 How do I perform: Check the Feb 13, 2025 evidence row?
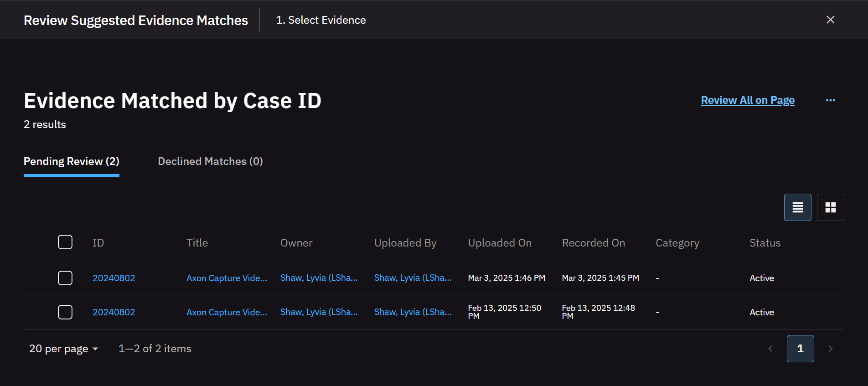coord(65,312)
